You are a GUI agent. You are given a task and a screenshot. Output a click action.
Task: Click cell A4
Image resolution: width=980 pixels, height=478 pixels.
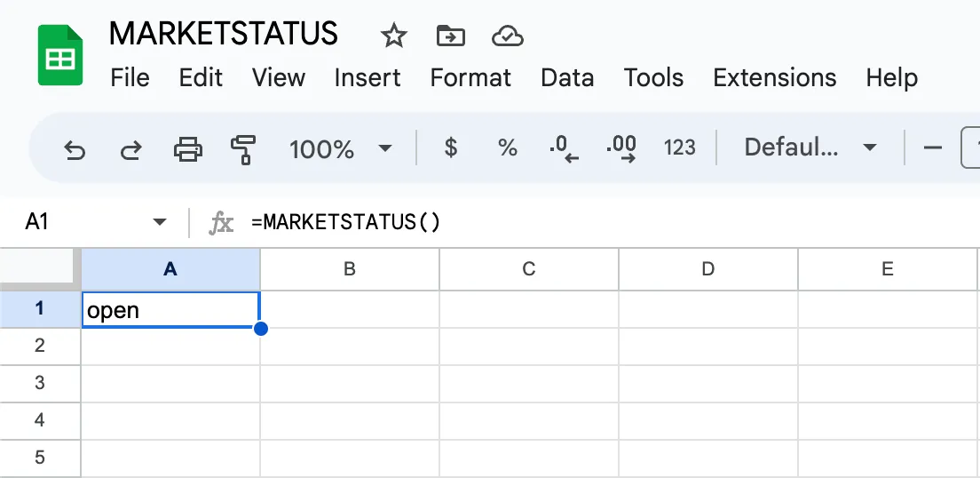point(170,420)
